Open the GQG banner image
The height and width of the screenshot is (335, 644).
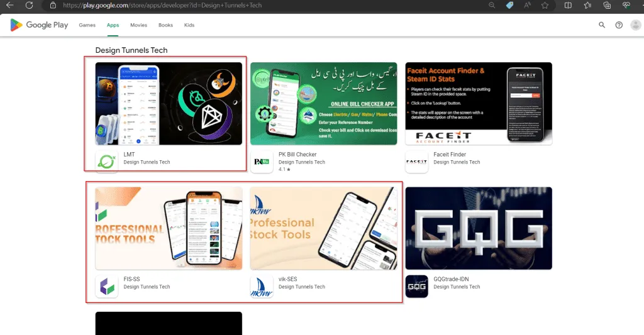479,228
